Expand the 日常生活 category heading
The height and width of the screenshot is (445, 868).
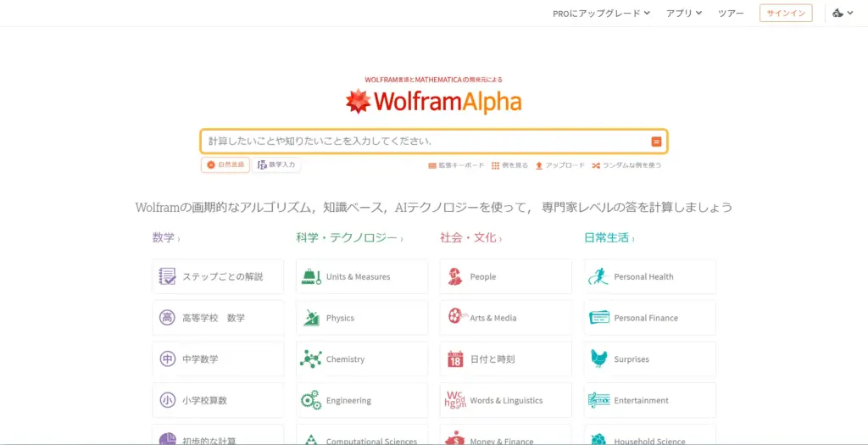(609, 238)
